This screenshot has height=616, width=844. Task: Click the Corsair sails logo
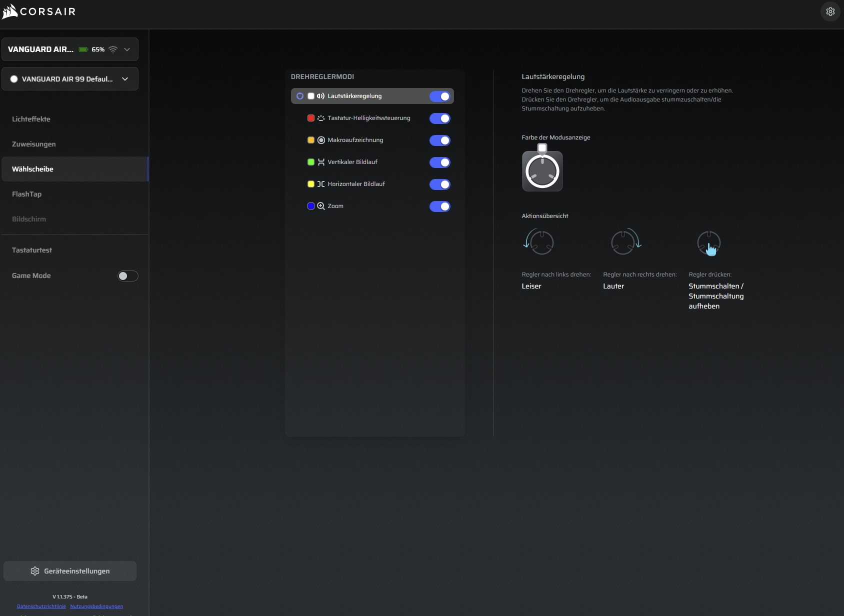10,11
